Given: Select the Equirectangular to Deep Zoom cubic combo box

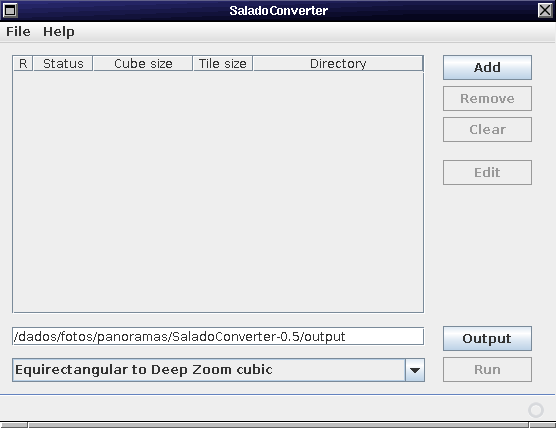Looking at the screenshot, I should coord(218,370).
